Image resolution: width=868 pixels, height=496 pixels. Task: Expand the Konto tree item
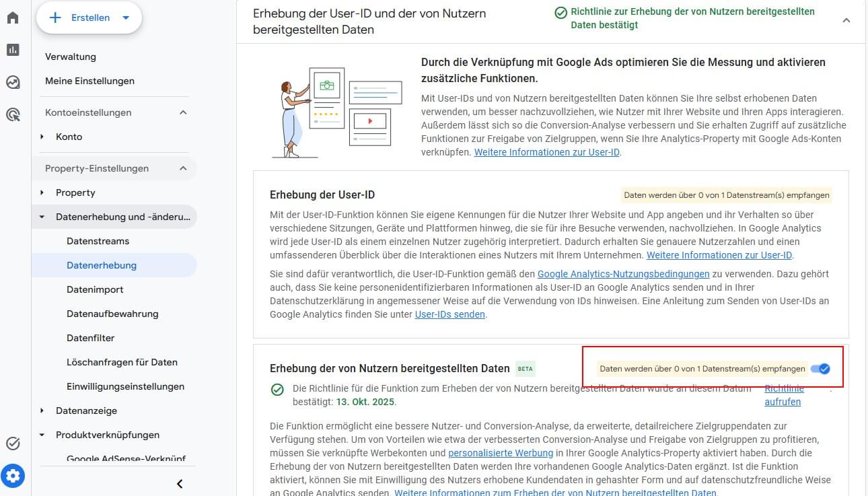pos(42,137)
